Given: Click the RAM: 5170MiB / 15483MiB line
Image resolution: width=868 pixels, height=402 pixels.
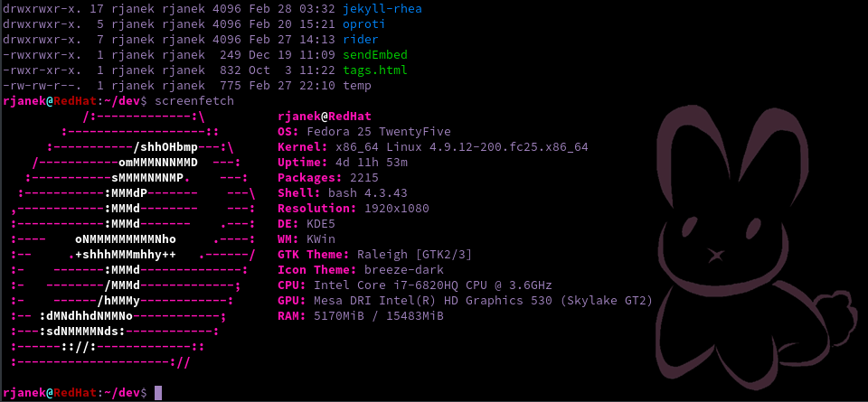Looking at the screenshot, I should [x=361, y=316].
